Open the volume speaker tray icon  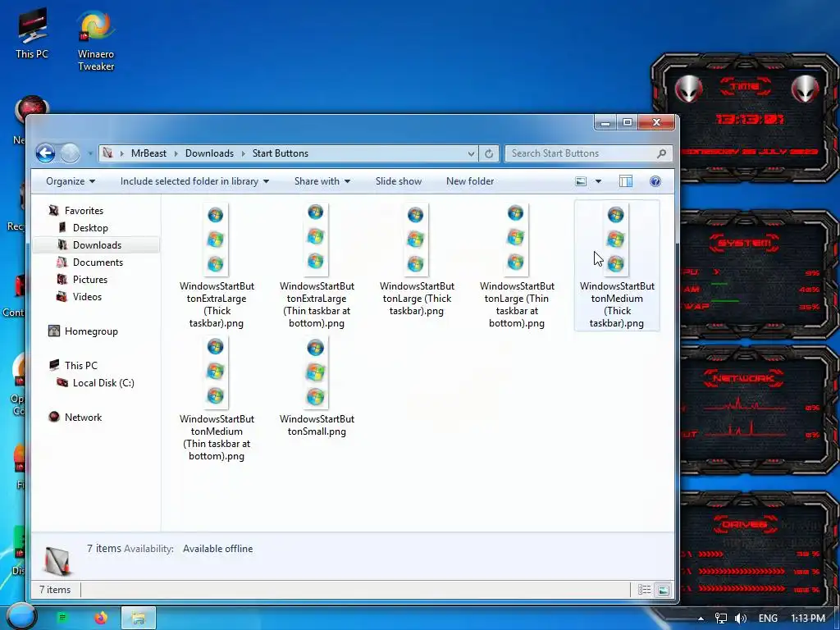[741, 619]
